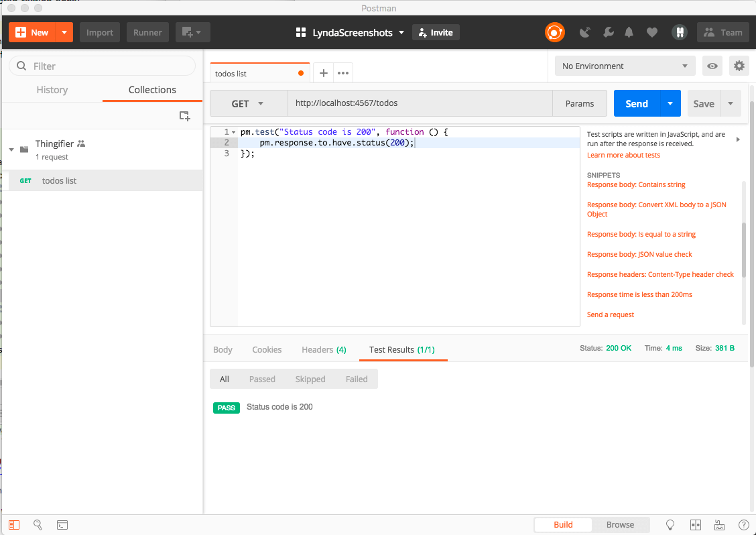756x535 pixels.
Task: Click the Invite button
Action: (436, 32)
